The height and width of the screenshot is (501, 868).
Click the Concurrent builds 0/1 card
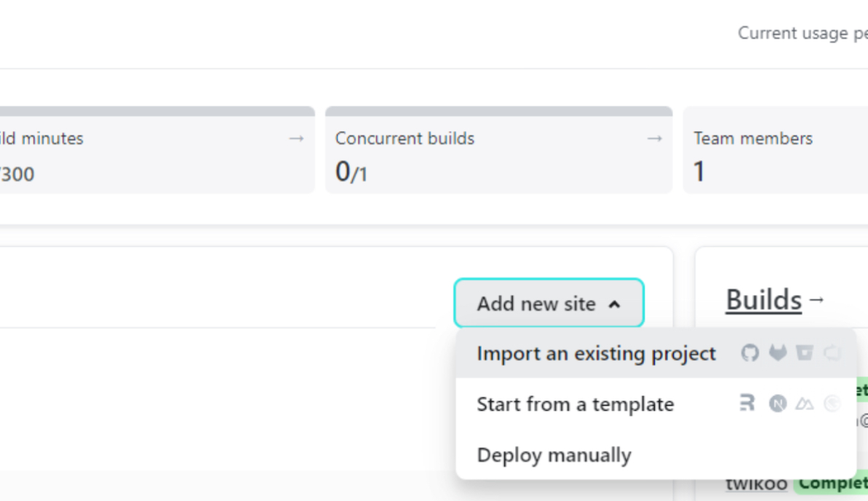[499, 150]
